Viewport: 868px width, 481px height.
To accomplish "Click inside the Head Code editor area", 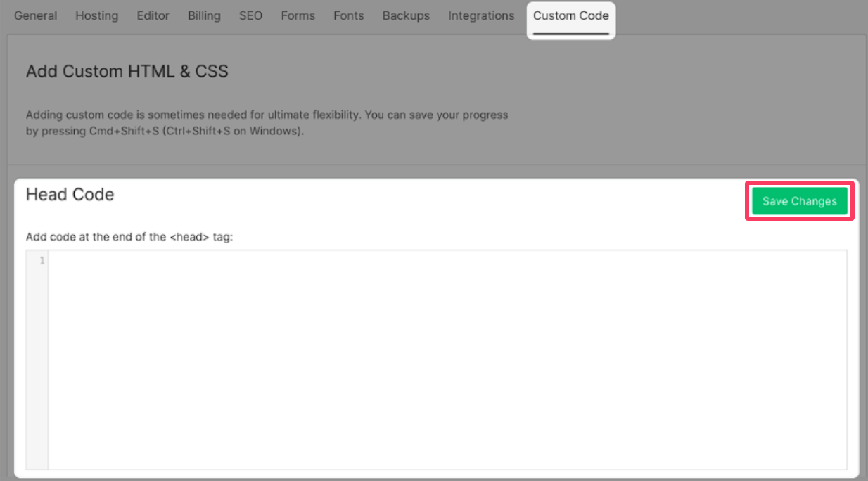I will (447, 360).
